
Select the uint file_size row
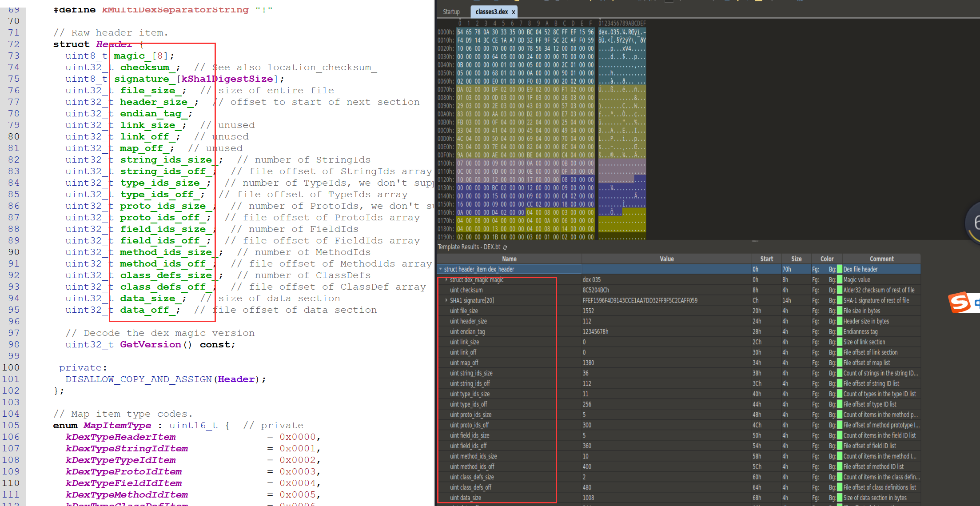464,311
